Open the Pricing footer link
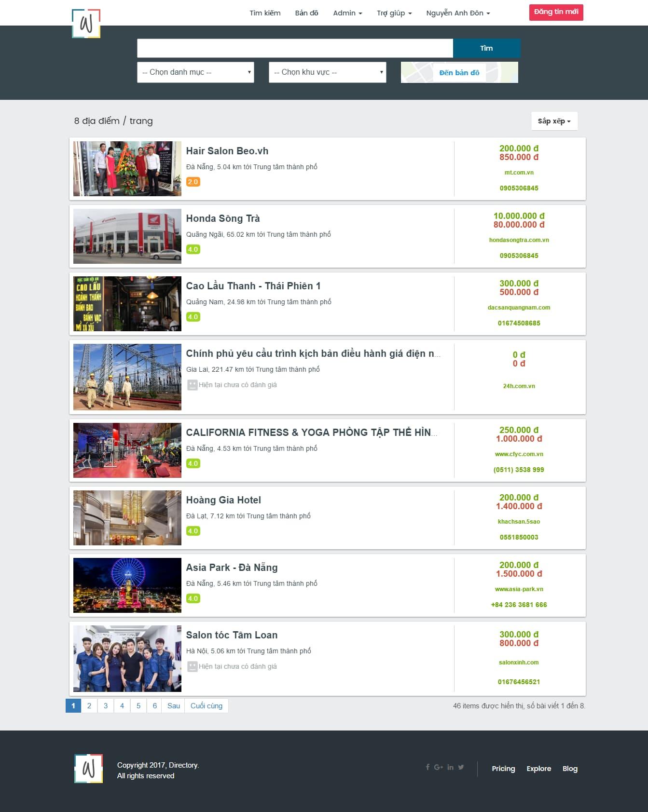The image size is (648, 812). pos(503,769)
